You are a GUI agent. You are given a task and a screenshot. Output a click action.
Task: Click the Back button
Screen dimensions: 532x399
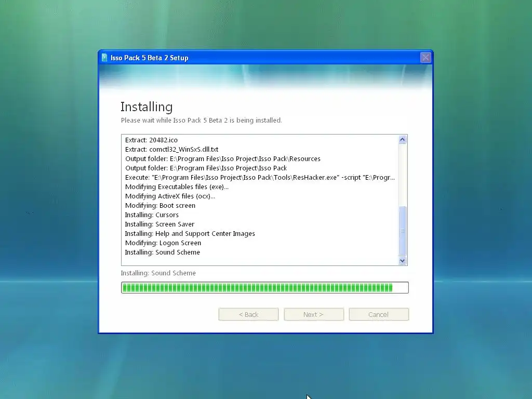(248, 314)
